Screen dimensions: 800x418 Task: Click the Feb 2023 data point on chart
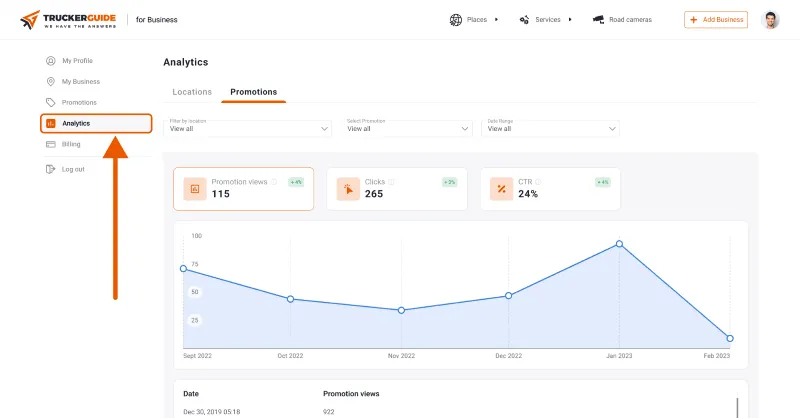730,338
